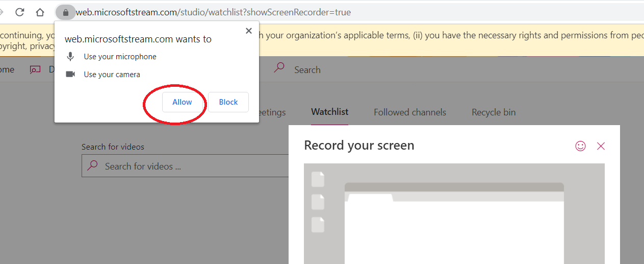Click the microphone icon in permission prompt

[x=70, y=57]
